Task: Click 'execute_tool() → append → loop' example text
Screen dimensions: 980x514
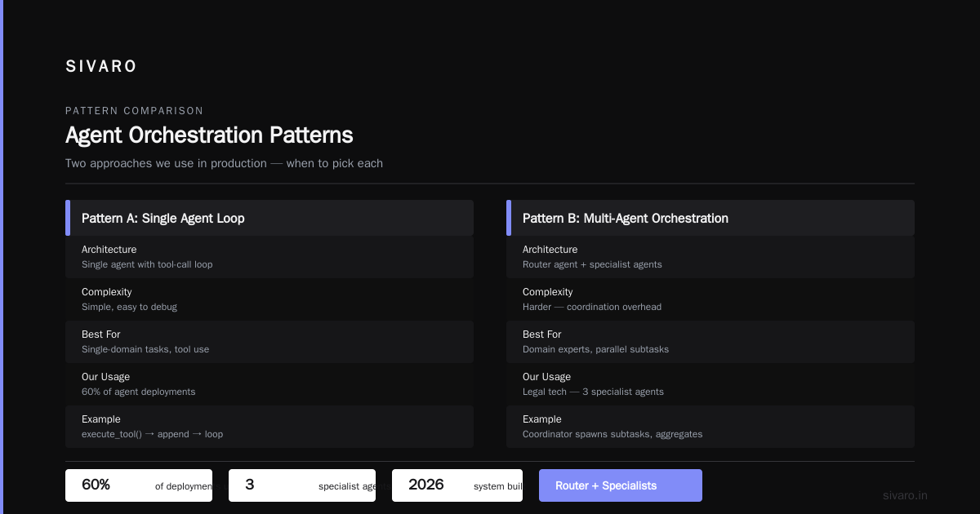Action: [x=152, y=434]
